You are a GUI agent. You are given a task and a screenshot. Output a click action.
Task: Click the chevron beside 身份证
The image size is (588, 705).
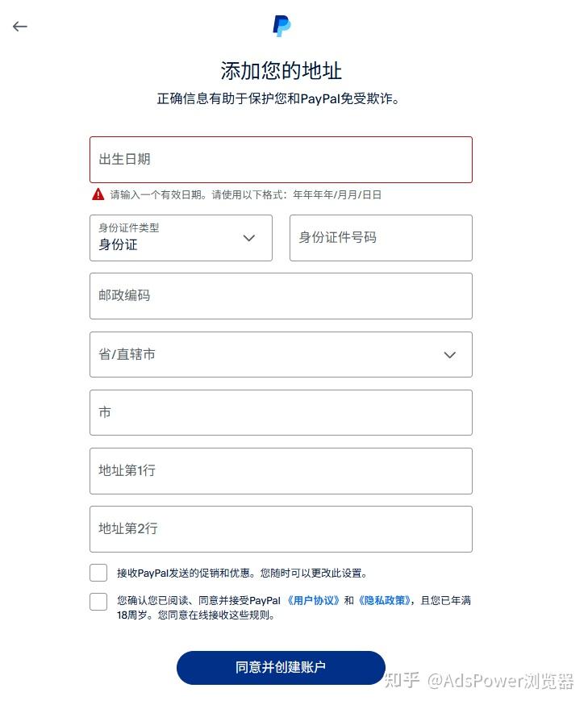point(249,238)
